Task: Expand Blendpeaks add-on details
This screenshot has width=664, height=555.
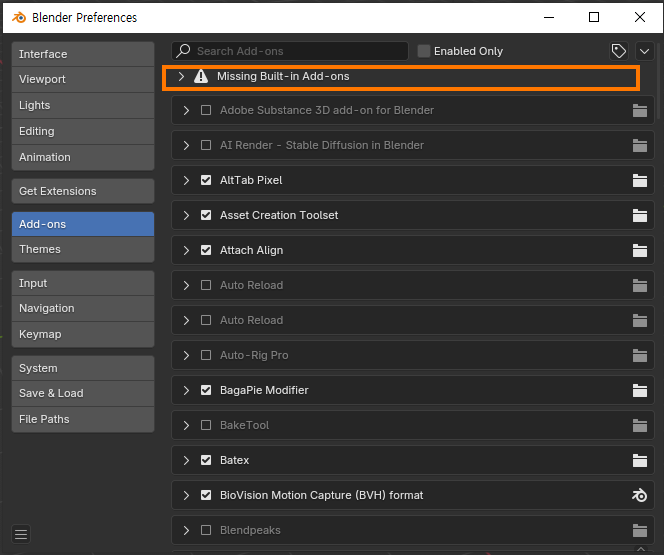Action: coord(186,530)
